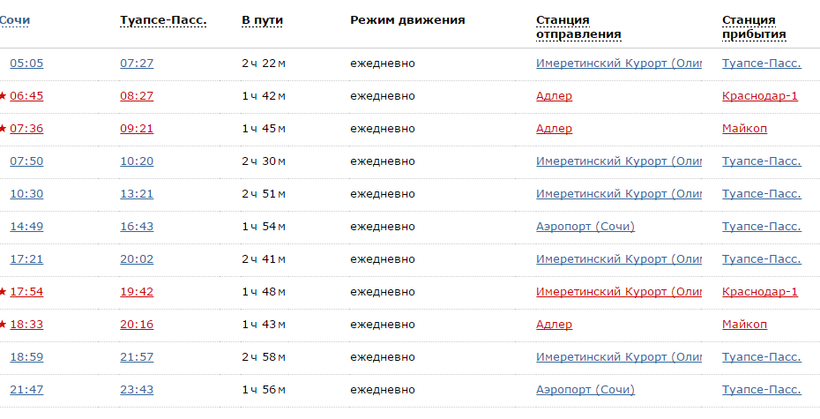Image resolution: width=820 pixels, height=419 pixels.
Task: Click Аэропорт (Сочи) station in 14:49 row
Action: pyautogui.click(x=585, y=226)
